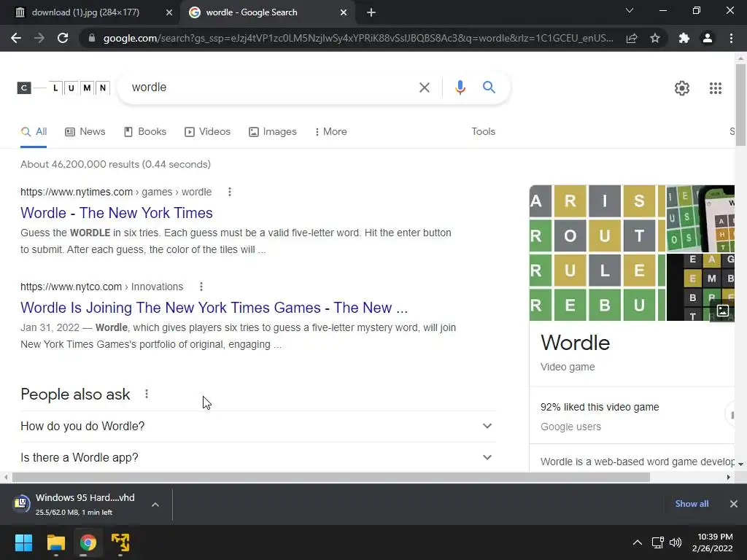Open Windows 95 Hard....vhd download item
Screen dimensions: 747x560
[76, 505]
